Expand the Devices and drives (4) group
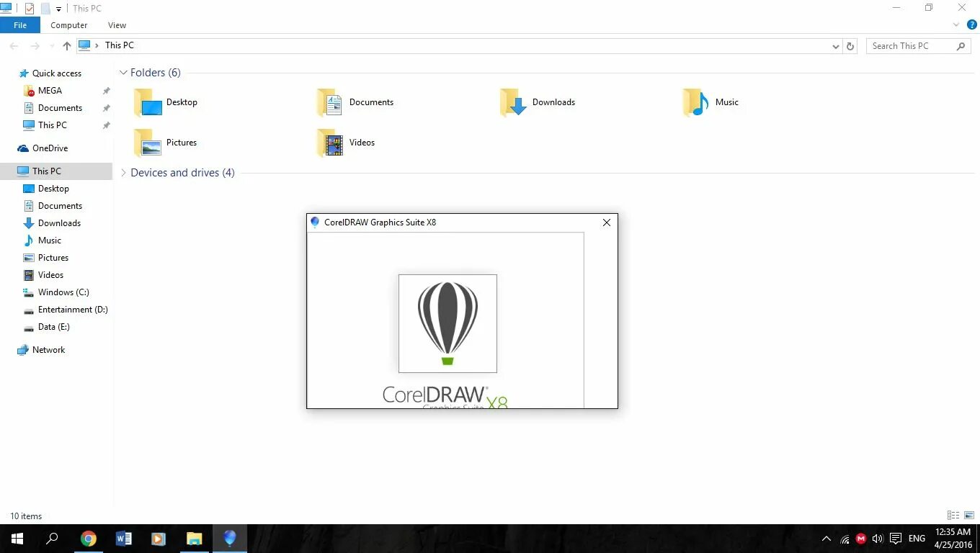This screenshot has width=980, height=553. (123, 173)
